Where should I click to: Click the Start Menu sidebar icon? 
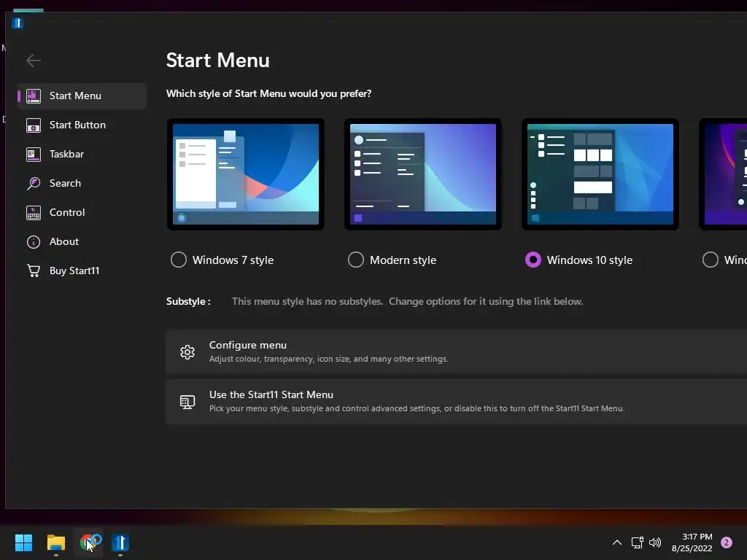point(34,96)
